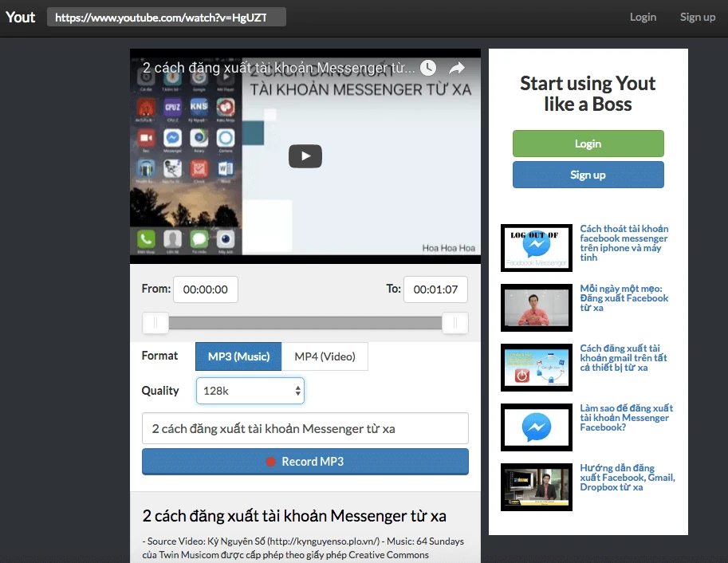Click the Yout logo
This screenshot has width=728, height=563.
(21, 17)
